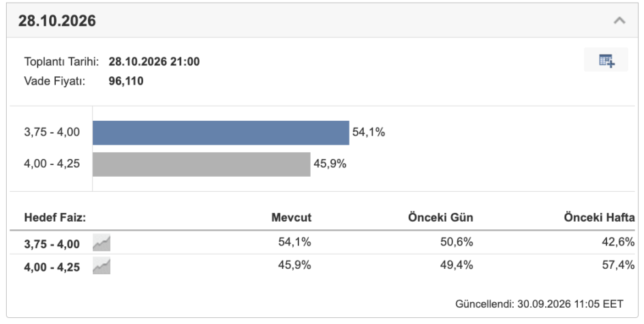Select the Mevcut column header
644x324 pixels.
tap(291, 217)
